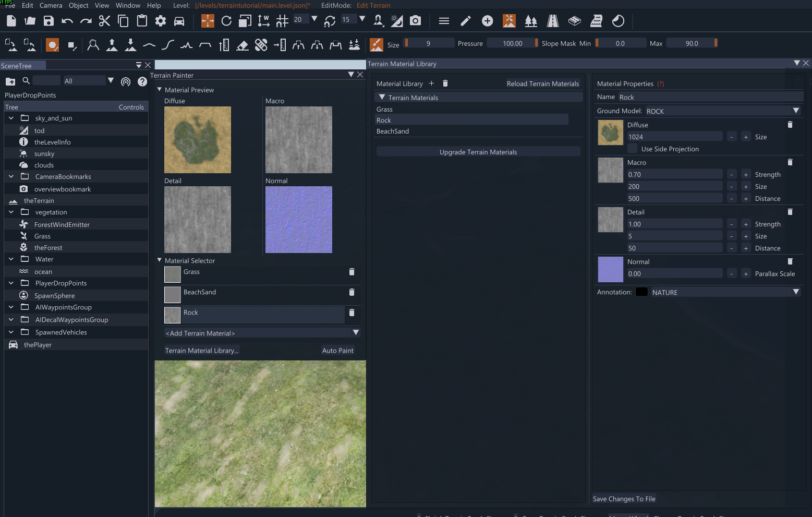Collapse the Material Preview section
This screenshot has height=517, width=812.
click(160, 90)
